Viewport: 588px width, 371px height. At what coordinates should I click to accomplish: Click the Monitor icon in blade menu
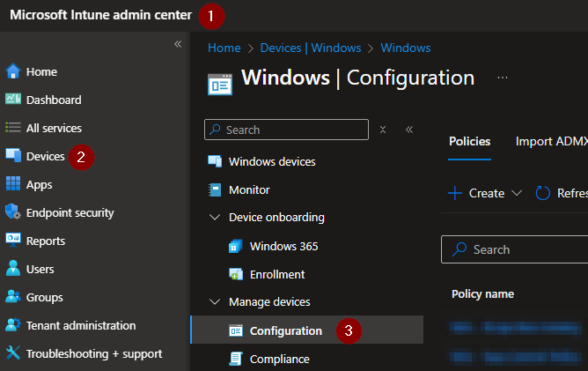pyautogui.click(x=215, y=189)
